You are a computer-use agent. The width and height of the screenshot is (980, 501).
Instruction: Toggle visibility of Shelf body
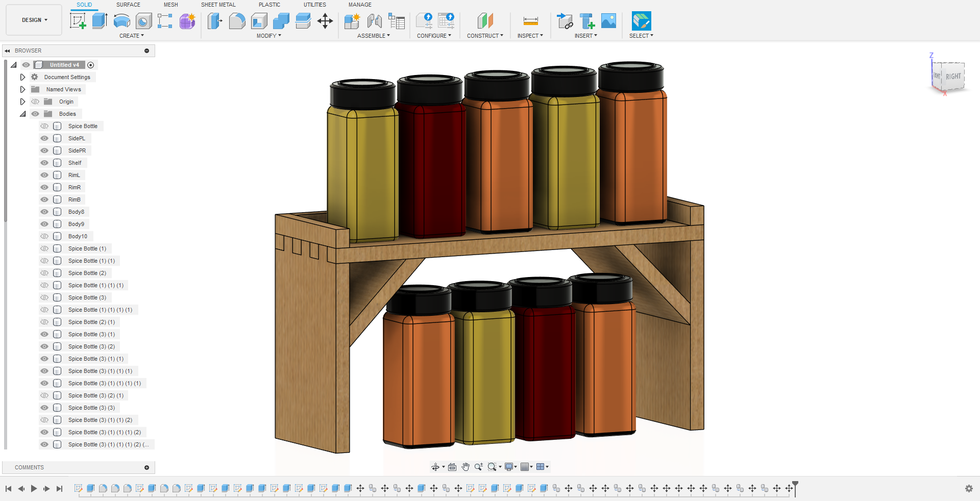click(x=44, y=163)
